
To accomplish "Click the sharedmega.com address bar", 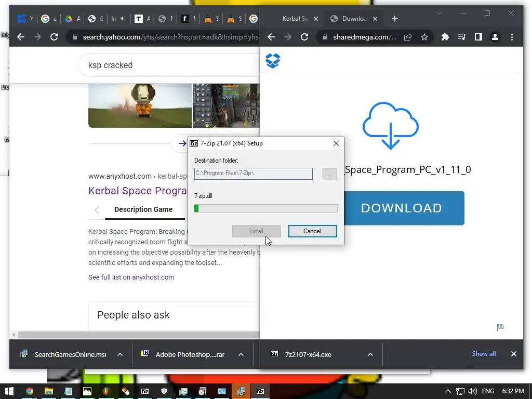I will pyautogui.click(x=365, y=37).
